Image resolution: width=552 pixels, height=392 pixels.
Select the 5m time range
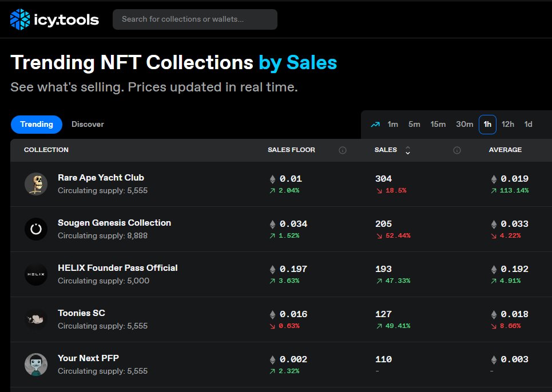pyautogui.click(x=414, y=125)
